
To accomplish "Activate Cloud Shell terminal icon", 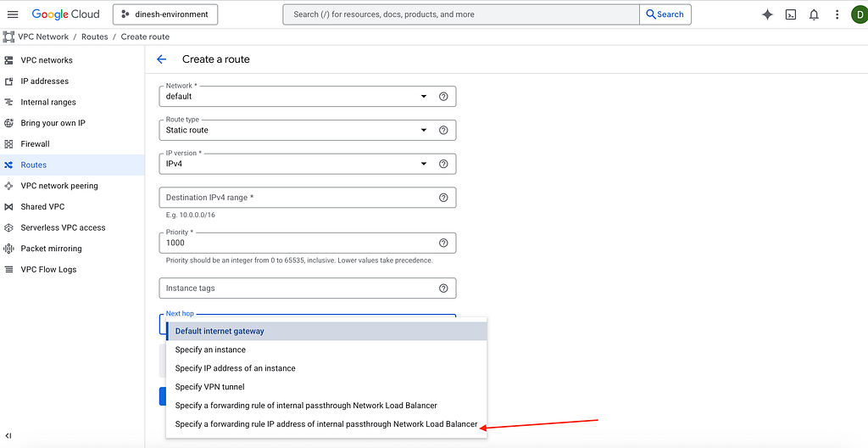I will point(791,15).
